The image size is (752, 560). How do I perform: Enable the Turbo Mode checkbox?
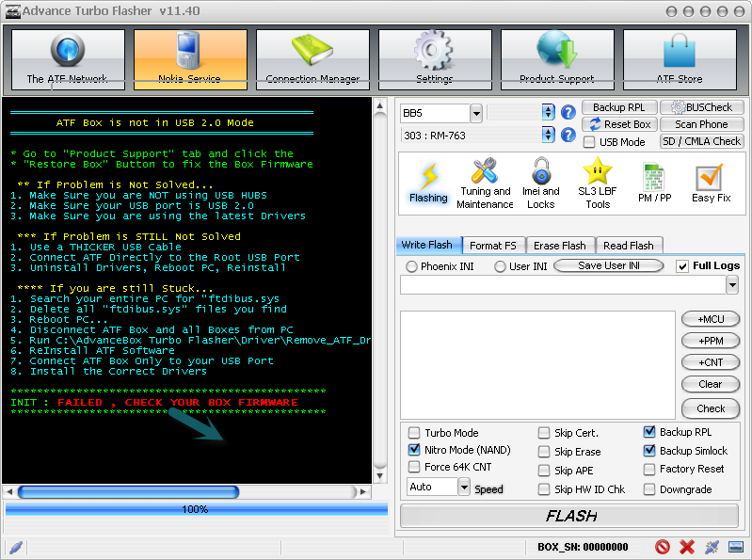pos(414,433)
